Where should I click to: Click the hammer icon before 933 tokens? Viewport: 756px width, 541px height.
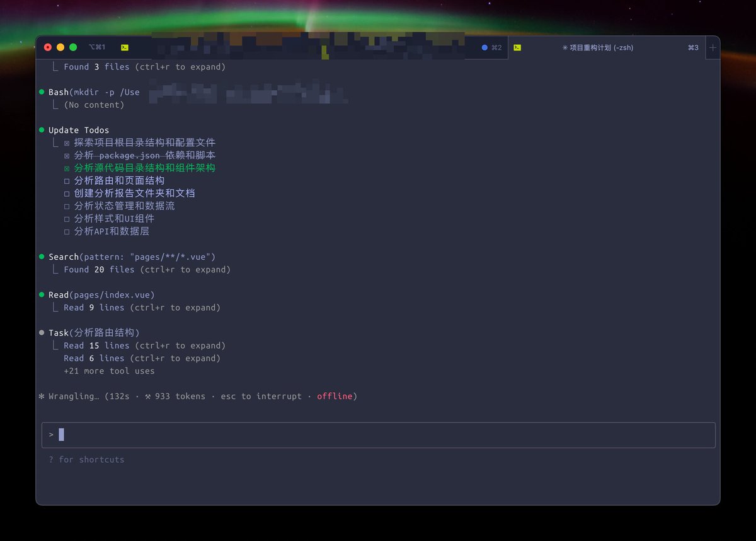[x=148, y=397]
